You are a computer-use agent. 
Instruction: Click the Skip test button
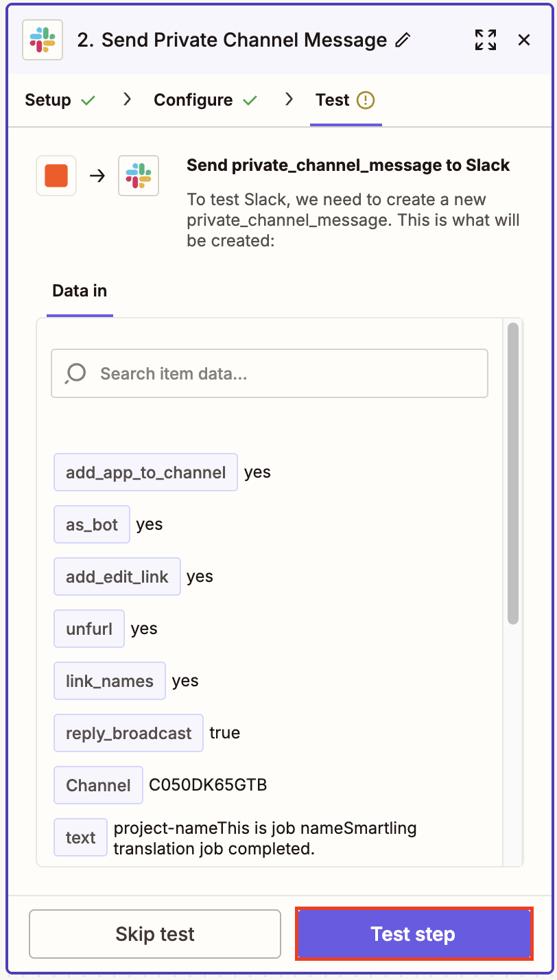tap(155, 934)
